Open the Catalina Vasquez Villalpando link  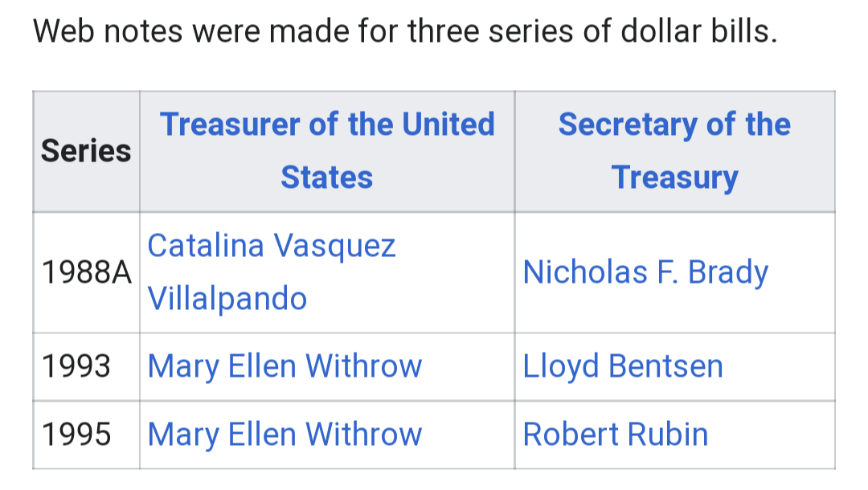pyautogui.click(x=272, y=272)
